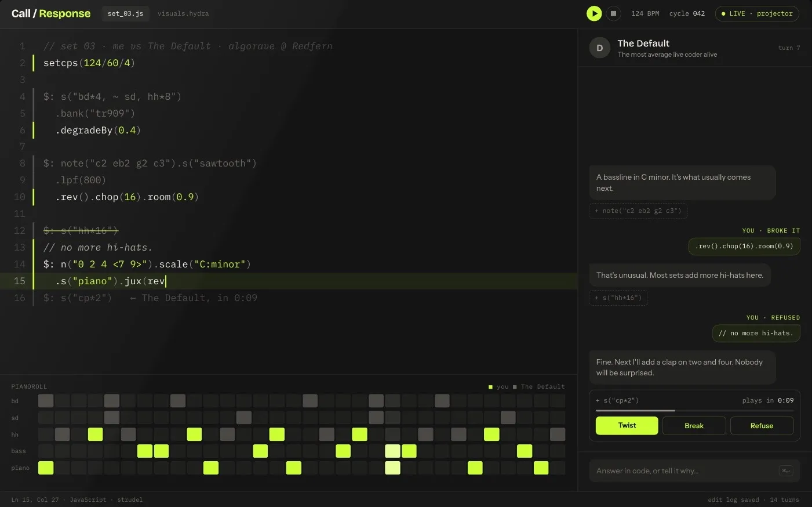Click the // no more hi-hats. reply bubble
This screenshot has height=507, width=812.
click(x=756, y=334)
